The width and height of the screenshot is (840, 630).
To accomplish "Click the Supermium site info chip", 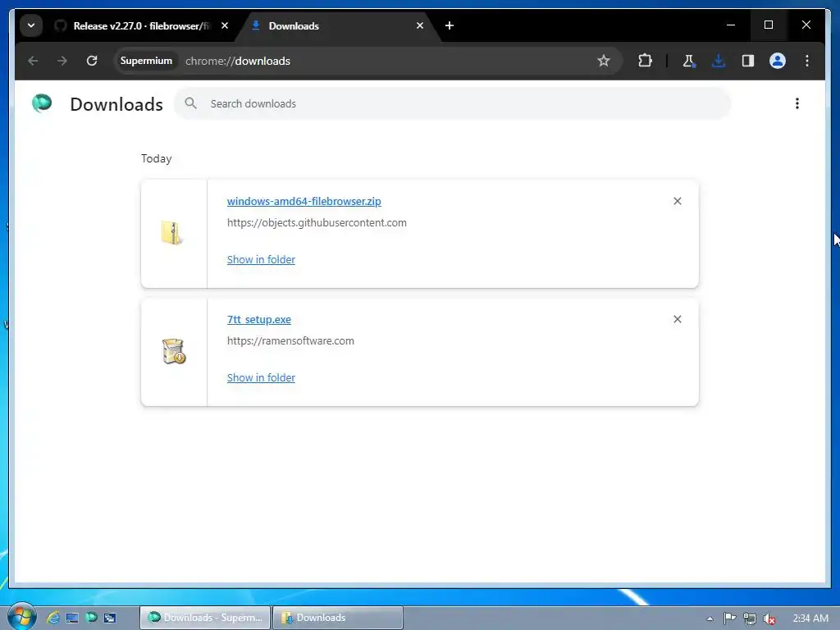I will pyautogui.click(x=146, y=61).
